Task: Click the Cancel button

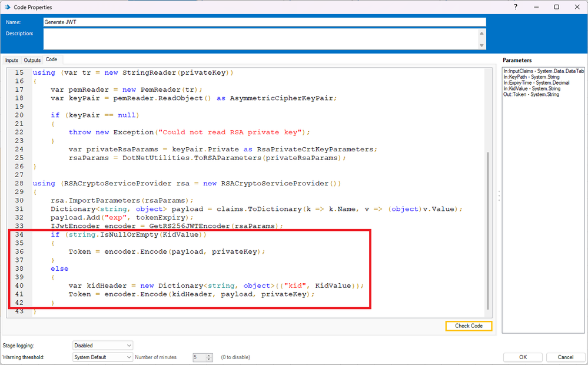Action: (566, 357)
